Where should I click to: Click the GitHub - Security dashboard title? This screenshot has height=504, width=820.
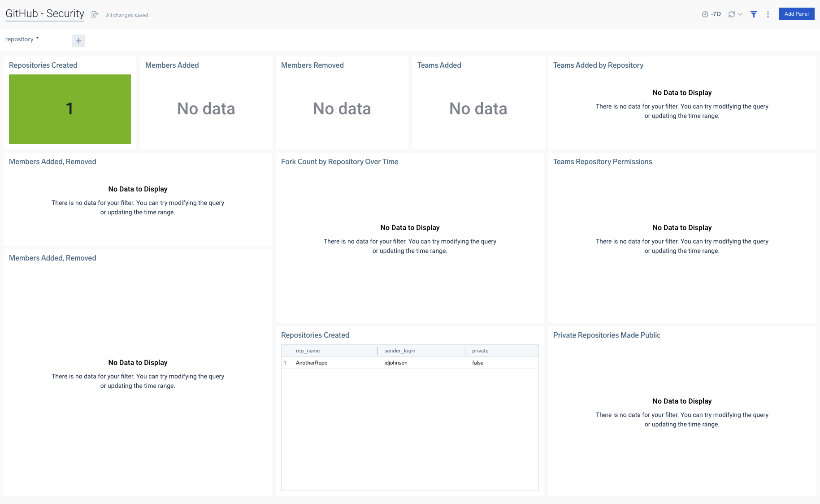45,13
